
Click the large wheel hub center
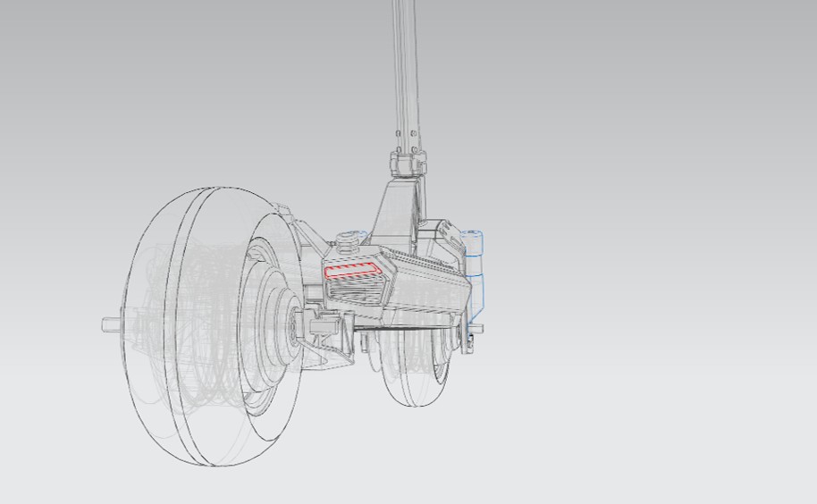(291, 326)
